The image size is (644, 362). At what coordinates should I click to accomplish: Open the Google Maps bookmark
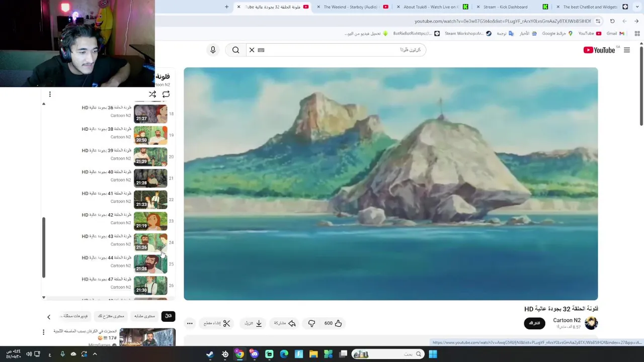557,34
